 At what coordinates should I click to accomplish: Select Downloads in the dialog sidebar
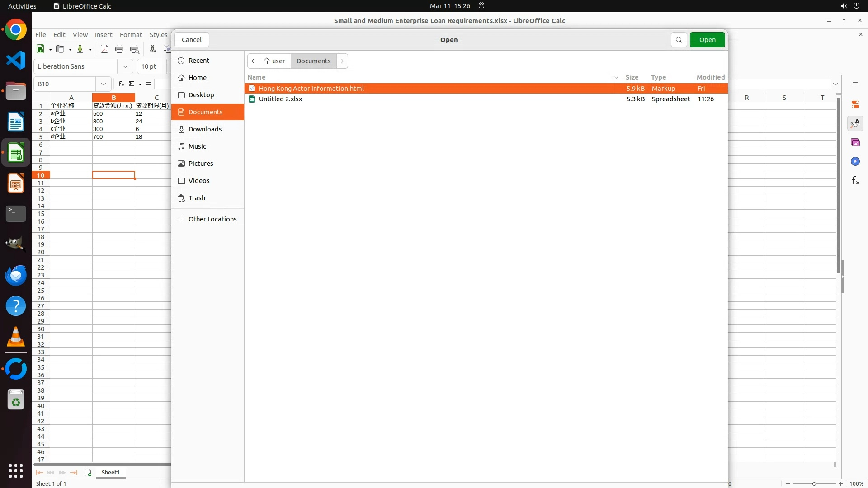(205, 129)
